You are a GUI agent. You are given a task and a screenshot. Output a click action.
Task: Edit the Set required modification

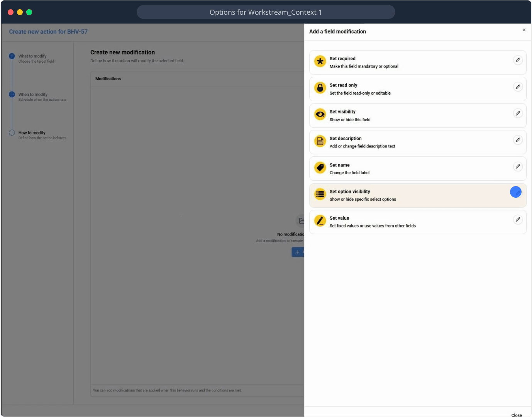pos(518,60)
